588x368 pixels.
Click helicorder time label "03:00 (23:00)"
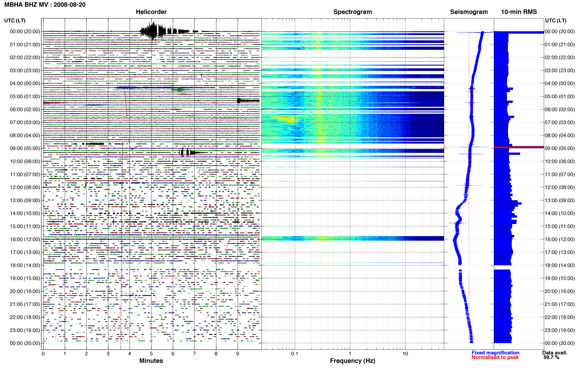[x=25, y=71]
